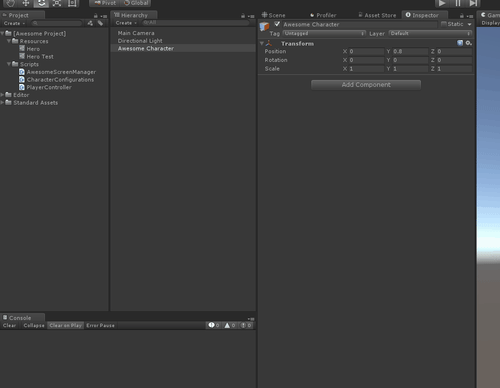Expand the Standard Assets folder
The width and height of the screenshot is (500, 388).
click(x=2, y=103)
